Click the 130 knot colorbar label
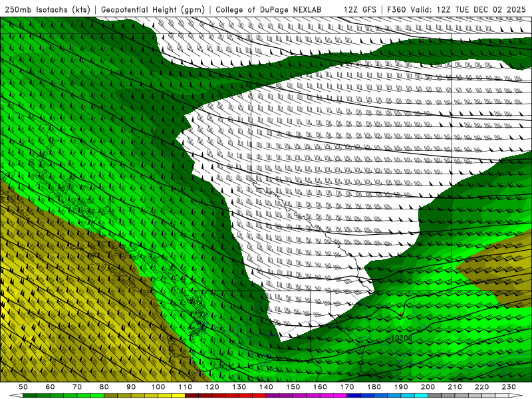 239,387
